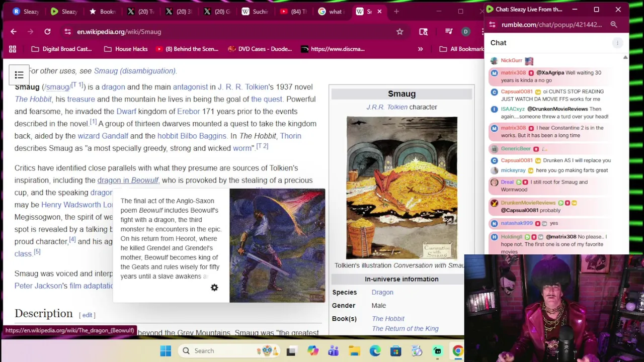The image size is (644, 362).
Task: Toggle Wikipedia table of contents sidebar
Action: (x=19, y=75)
